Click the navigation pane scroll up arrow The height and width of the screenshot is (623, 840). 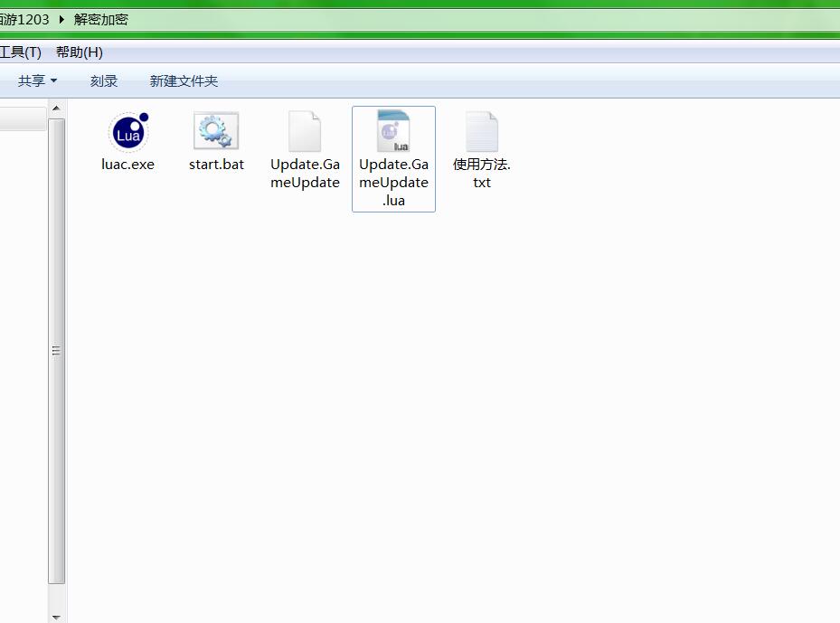click(x=56, y=109)
